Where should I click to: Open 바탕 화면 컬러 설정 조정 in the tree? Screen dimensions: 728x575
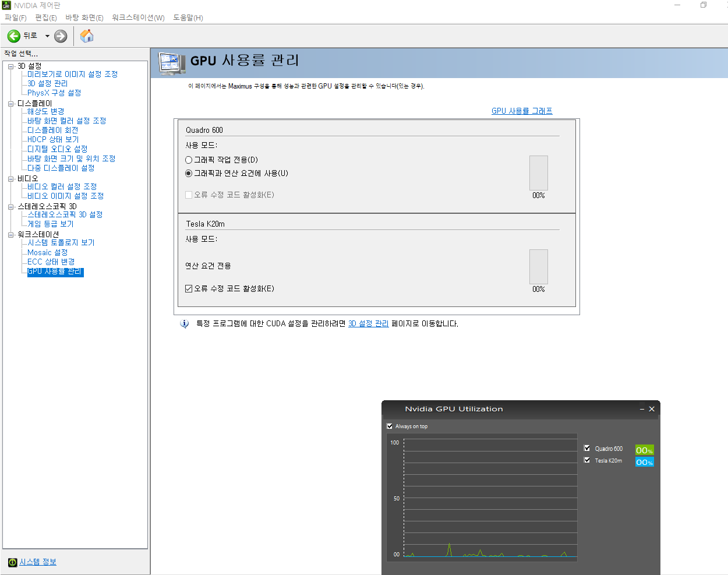tap(67, 121)
